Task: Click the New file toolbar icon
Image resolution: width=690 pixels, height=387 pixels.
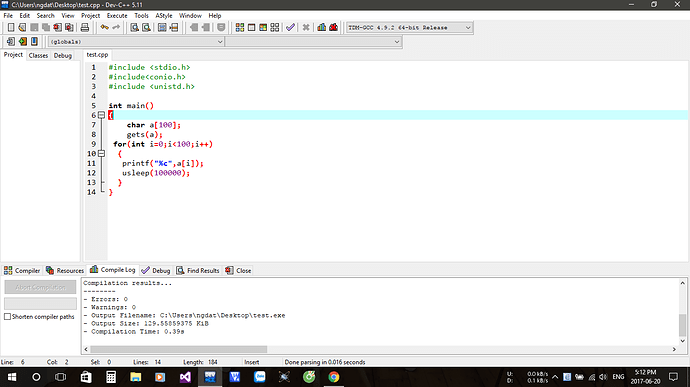Action: click(x=11, y=27)
